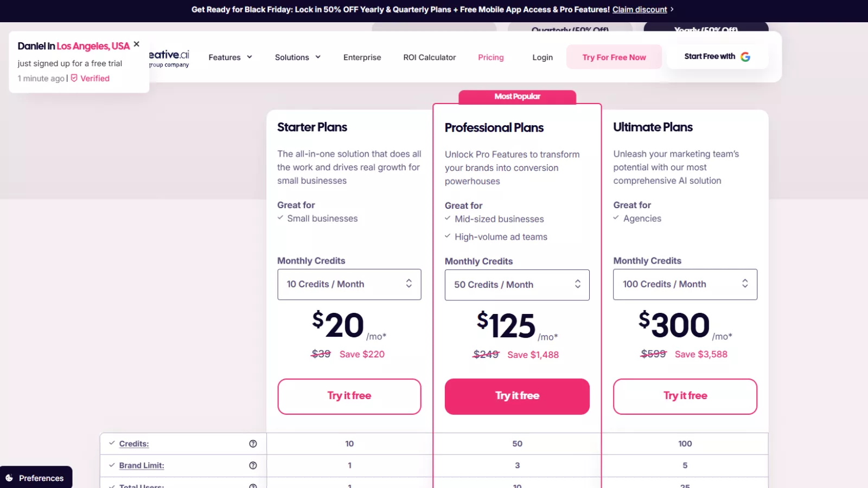The width and height of the screenshot is (868, 488).
Task: Click the checkmark beside Agencies under Ultimate Plans
Action: click(616, 218)
